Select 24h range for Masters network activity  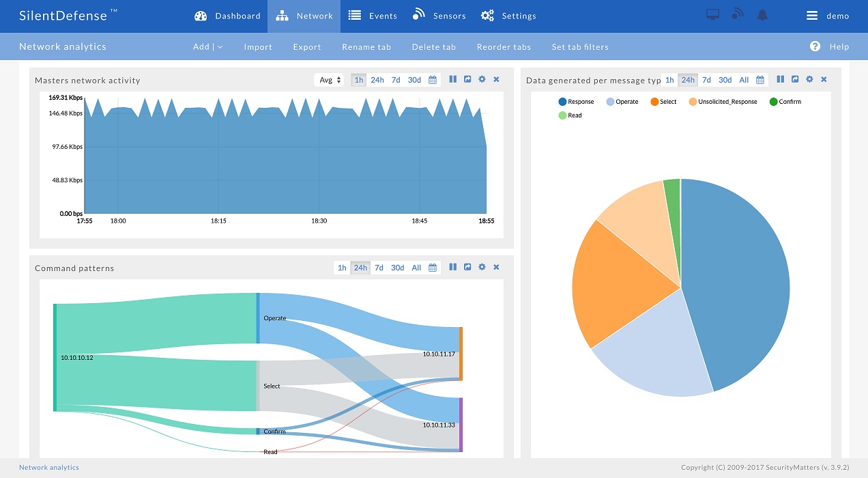click(377, 80)
